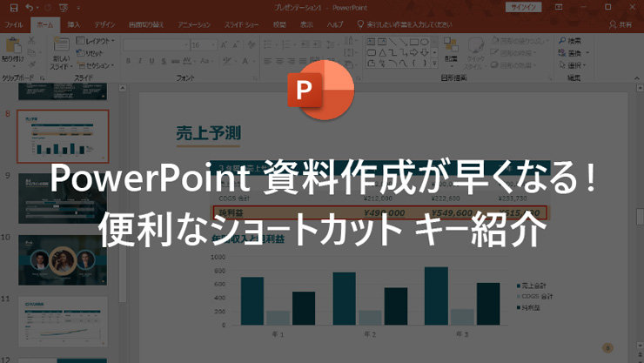Collapse the ribbon with chevron

[637, 78]
